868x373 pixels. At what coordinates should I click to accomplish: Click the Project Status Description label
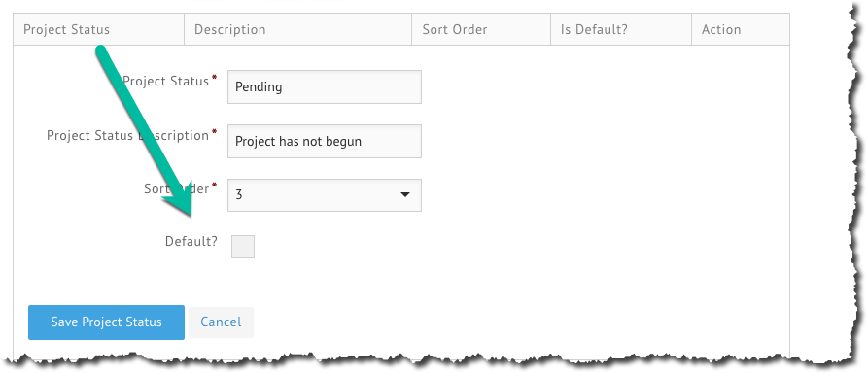point(127,136)
